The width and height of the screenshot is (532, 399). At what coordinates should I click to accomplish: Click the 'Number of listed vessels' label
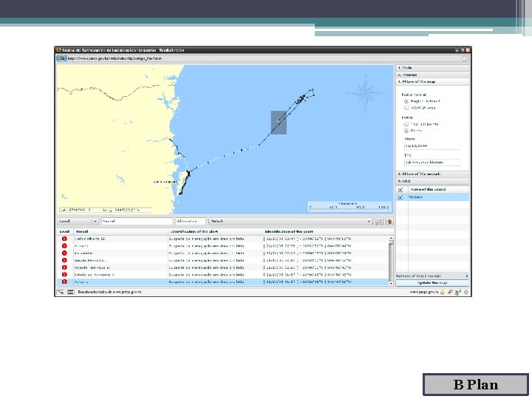coord(418,276)
